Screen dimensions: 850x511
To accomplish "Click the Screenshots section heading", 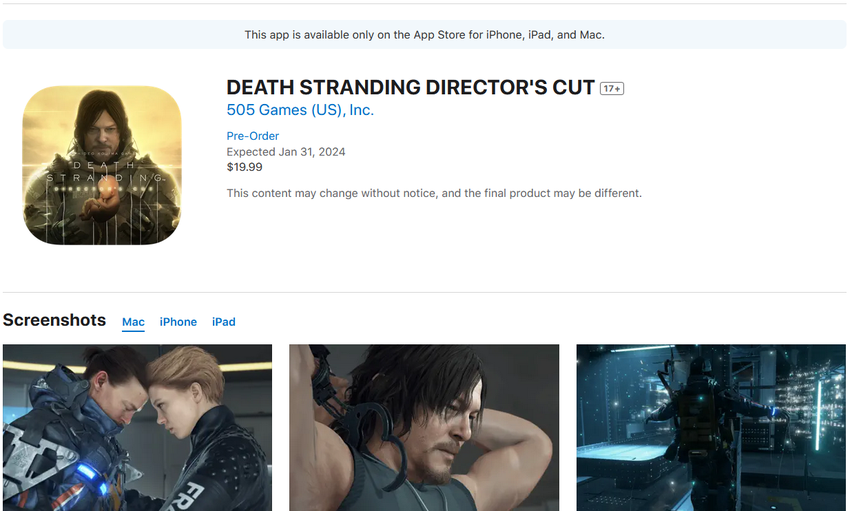I will pyautogui.click(x=54, y=320).
